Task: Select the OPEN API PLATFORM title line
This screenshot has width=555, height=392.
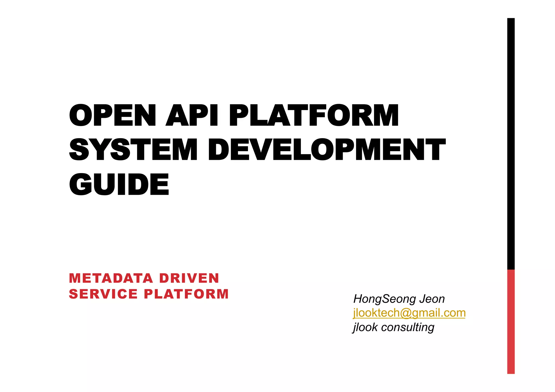Action: (x=234, y=115)
